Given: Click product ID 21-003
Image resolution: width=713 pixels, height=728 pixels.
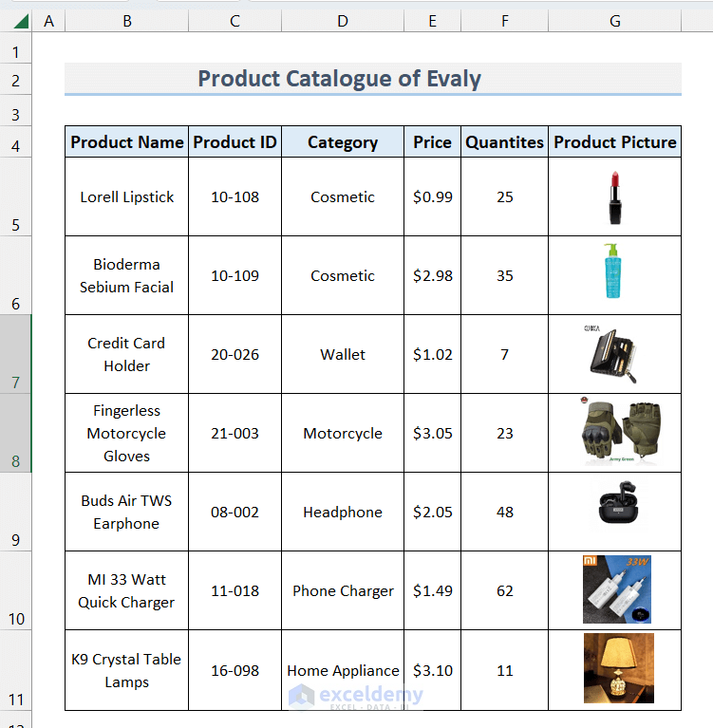Looking at the screenshot, I should coord(235,433).
